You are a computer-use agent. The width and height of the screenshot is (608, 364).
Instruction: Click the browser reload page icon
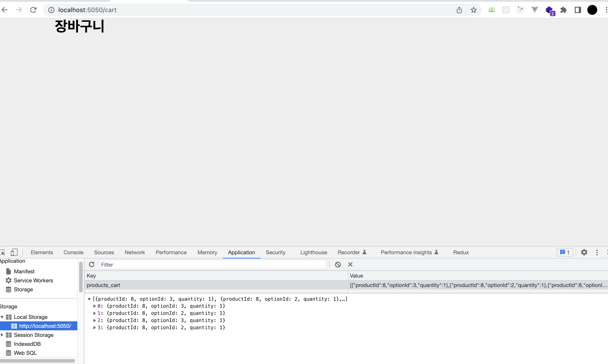(x=33, y=10)
